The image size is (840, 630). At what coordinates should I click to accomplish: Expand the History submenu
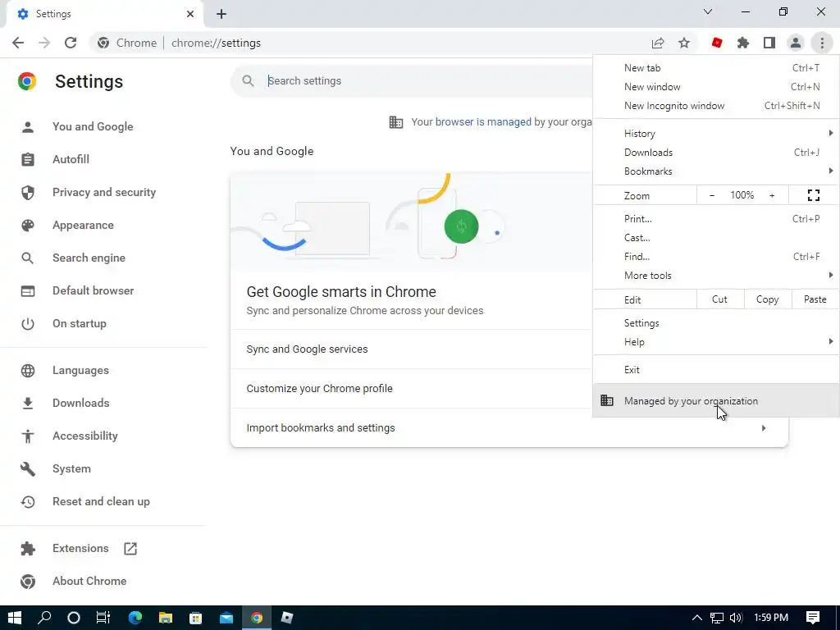click(716, 134)
